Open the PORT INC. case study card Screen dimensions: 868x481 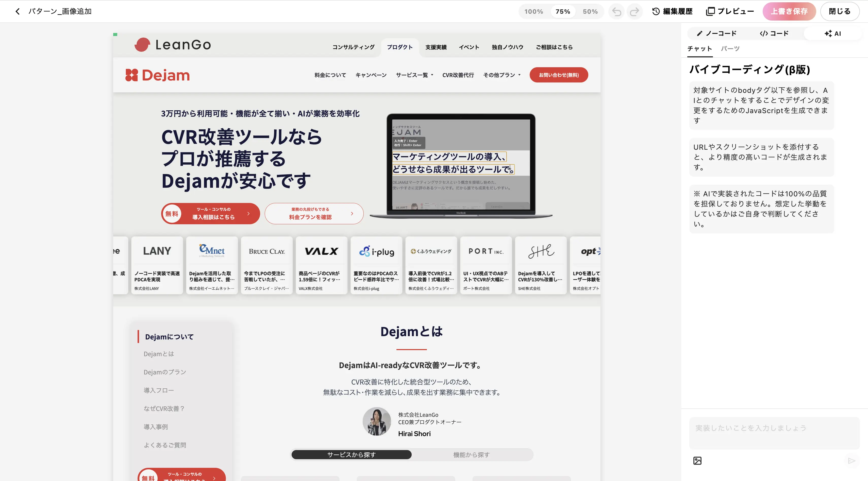click(486, 265)
